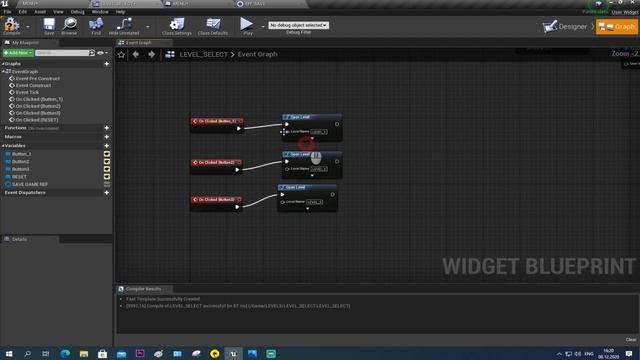Open the notification center in the taskbar

click(x=629, y=353)
